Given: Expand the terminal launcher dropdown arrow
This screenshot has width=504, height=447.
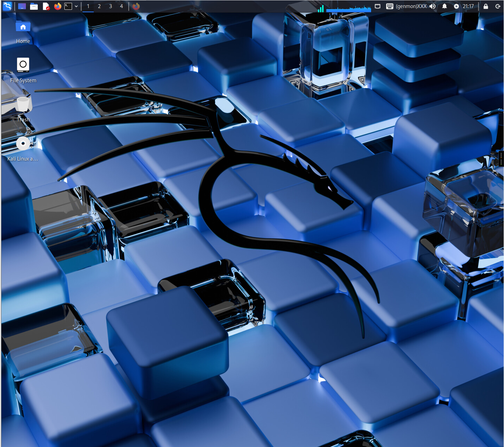Looking at the screenshot, I should coord(76,6).
